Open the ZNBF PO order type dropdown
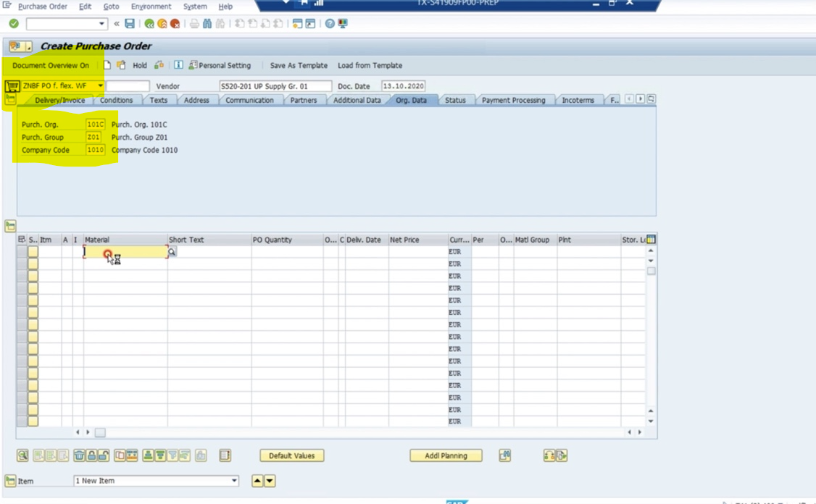The width and height of the screenshot is (816, 504). [100, 86]
